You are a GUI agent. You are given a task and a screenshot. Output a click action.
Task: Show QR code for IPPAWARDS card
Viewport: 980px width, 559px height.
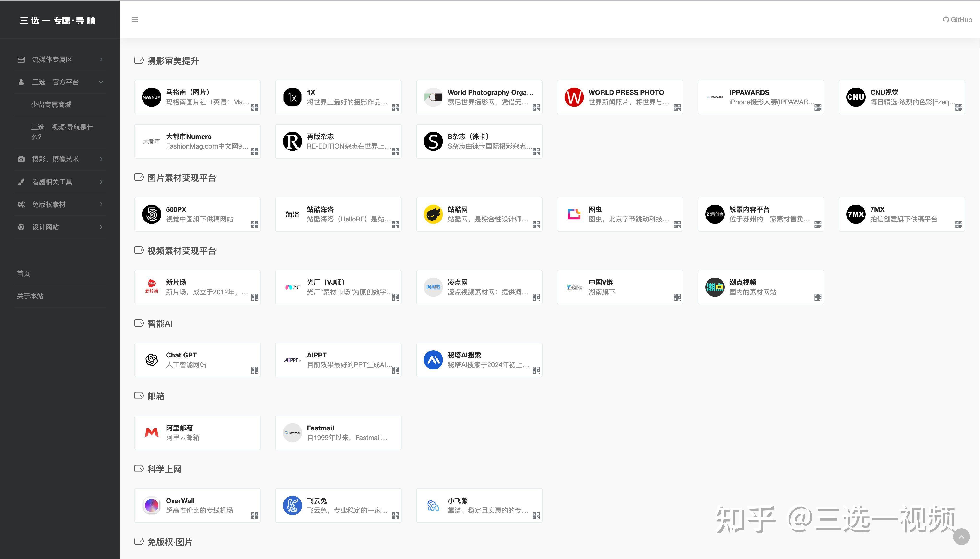pyautogui.click(x=818, y=107)
